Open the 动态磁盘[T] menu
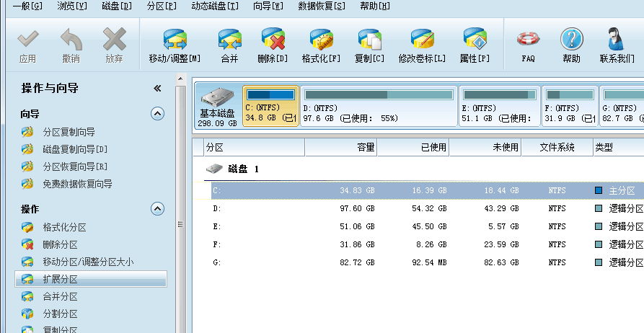Image resolution: width=644 pixels, height=333 pixels. 215,6
